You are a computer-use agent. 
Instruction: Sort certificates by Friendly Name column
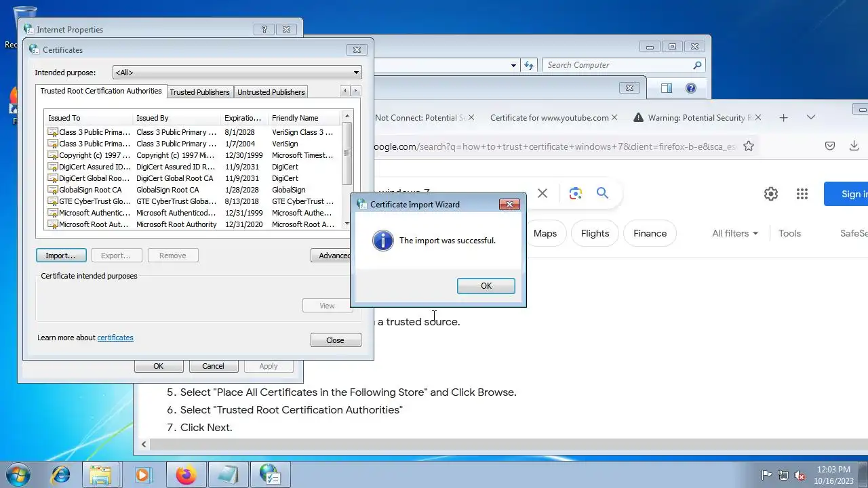click(x=304, y=118)
